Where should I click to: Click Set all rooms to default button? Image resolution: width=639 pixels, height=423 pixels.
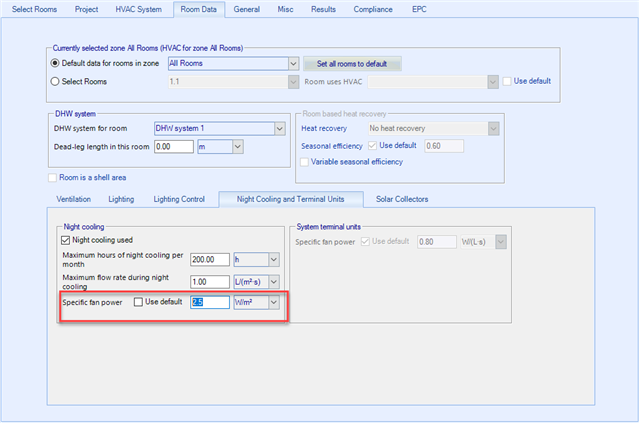[351, 63]
